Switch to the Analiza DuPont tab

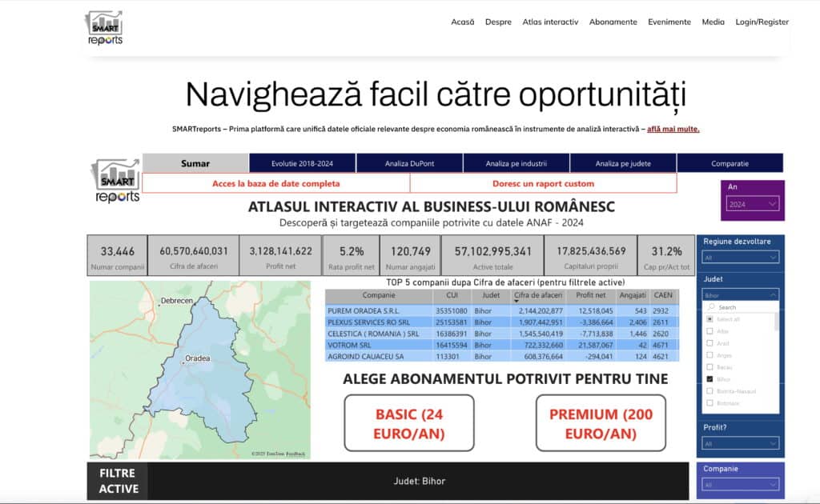click(x=409, y=163)
